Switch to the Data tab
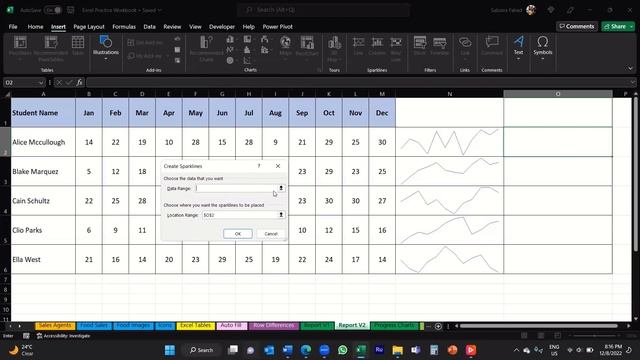Screen dimensions: 640x360 tap(149, 27)
